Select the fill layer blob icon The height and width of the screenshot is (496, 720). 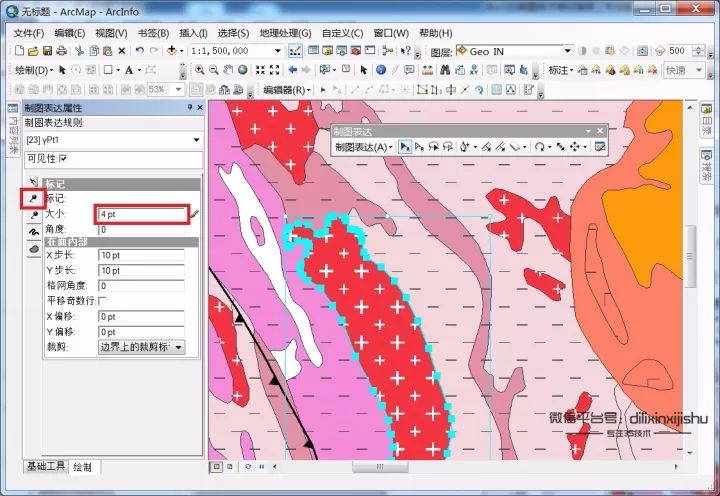(x=34, y=249)
